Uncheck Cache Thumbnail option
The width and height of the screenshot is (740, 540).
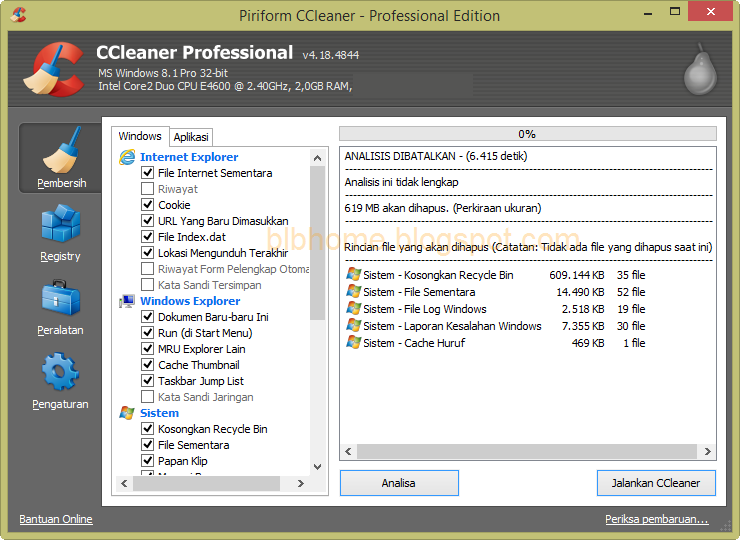[148, 365]
